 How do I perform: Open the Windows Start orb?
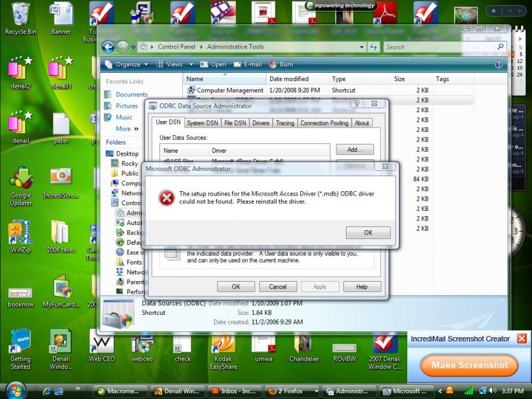14,391
